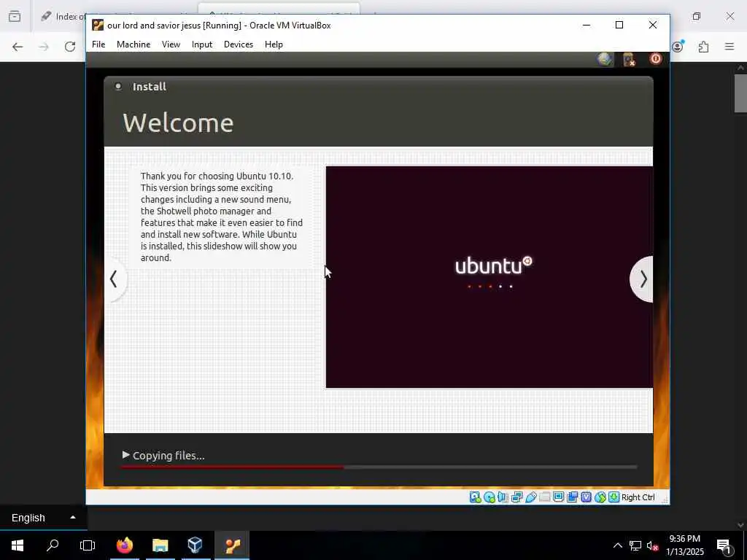Open the Windows notification center
The image size is (747, 560).
[724, 545]
